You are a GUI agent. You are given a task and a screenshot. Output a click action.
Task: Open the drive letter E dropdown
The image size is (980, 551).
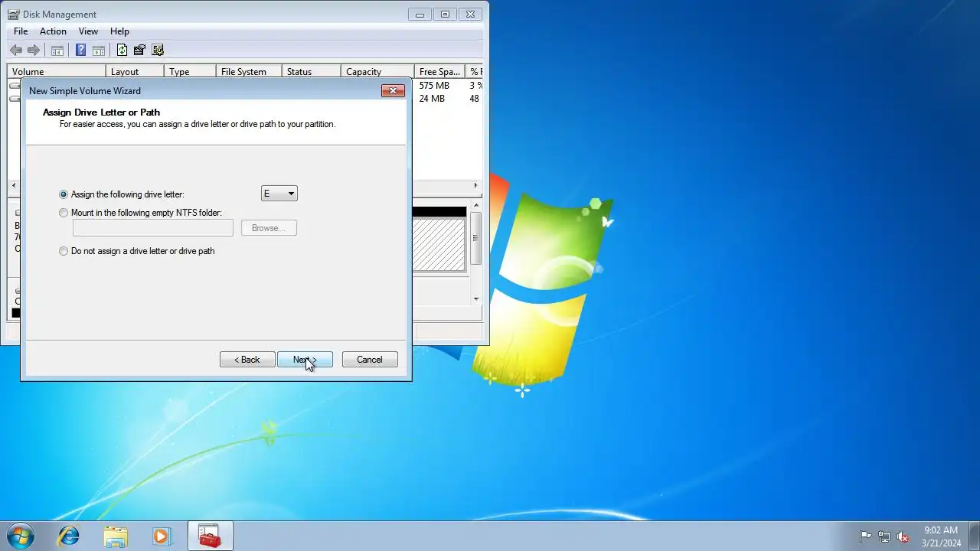pos(279,194)
